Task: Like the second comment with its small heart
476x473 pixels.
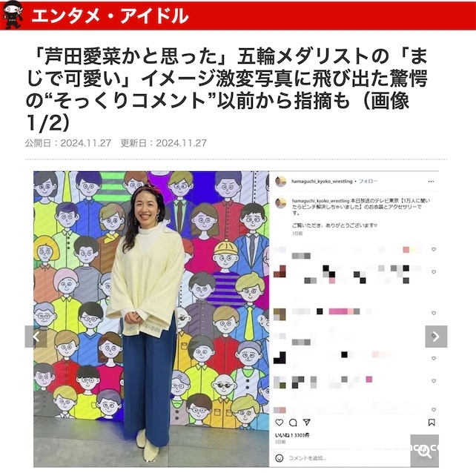Action: coord(434,272)
